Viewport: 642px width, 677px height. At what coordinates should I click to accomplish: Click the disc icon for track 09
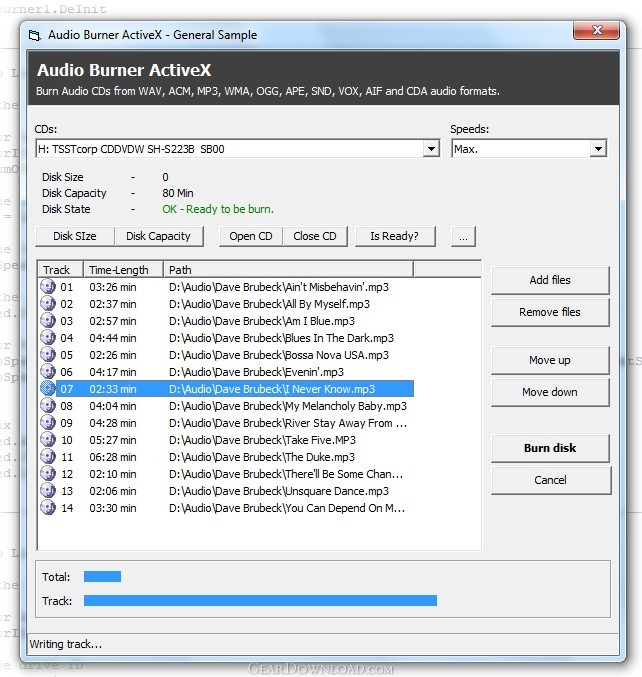[48, 423]
